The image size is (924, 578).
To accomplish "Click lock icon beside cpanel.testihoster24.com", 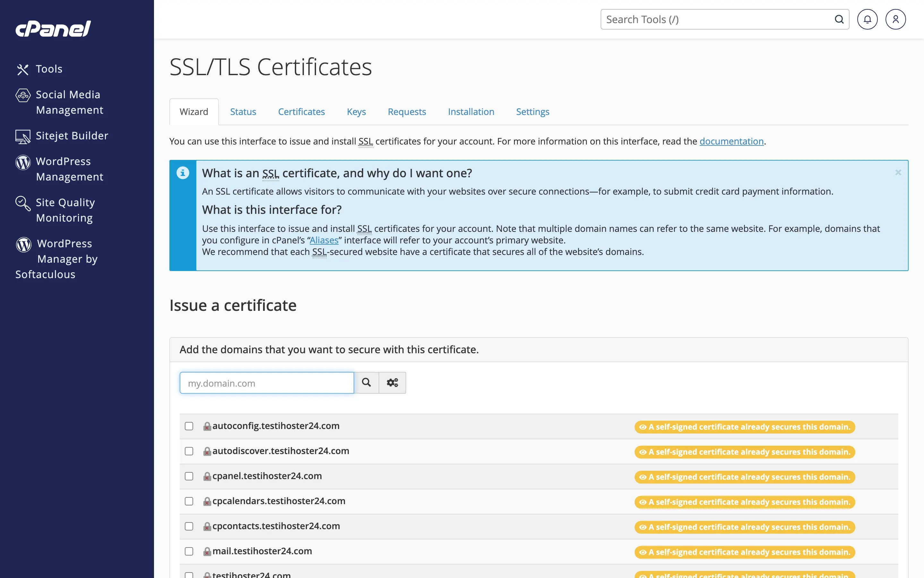I will (x=207, y=476).
